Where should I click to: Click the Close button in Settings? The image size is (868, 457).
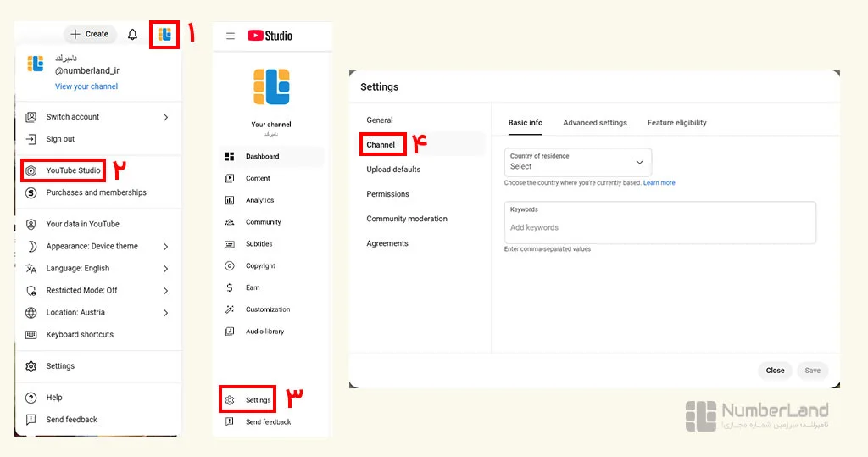pos(775,371)
